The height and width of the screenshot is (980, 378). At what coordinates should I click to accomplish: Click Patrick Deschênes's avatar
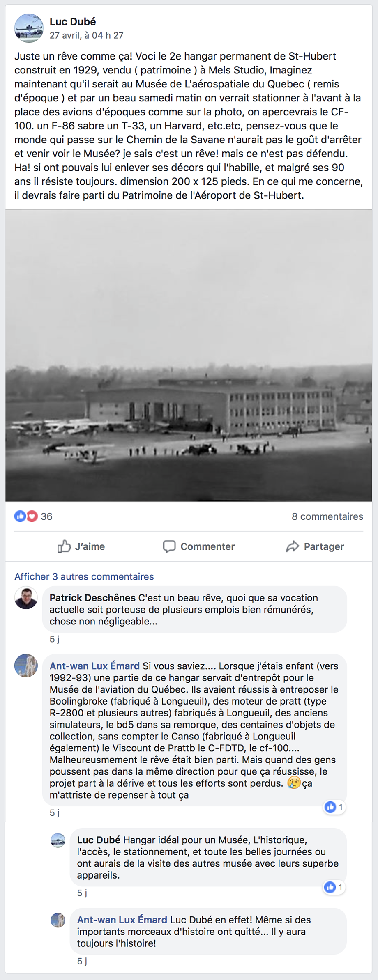pyautogui.click(x=26, y=598)
